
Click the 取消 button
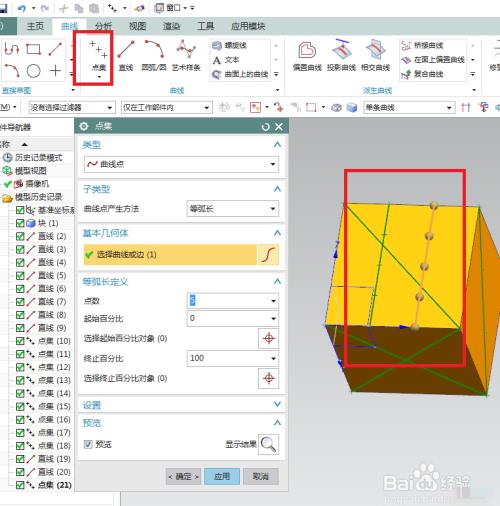pyautogui.click(x=261, y=477)
